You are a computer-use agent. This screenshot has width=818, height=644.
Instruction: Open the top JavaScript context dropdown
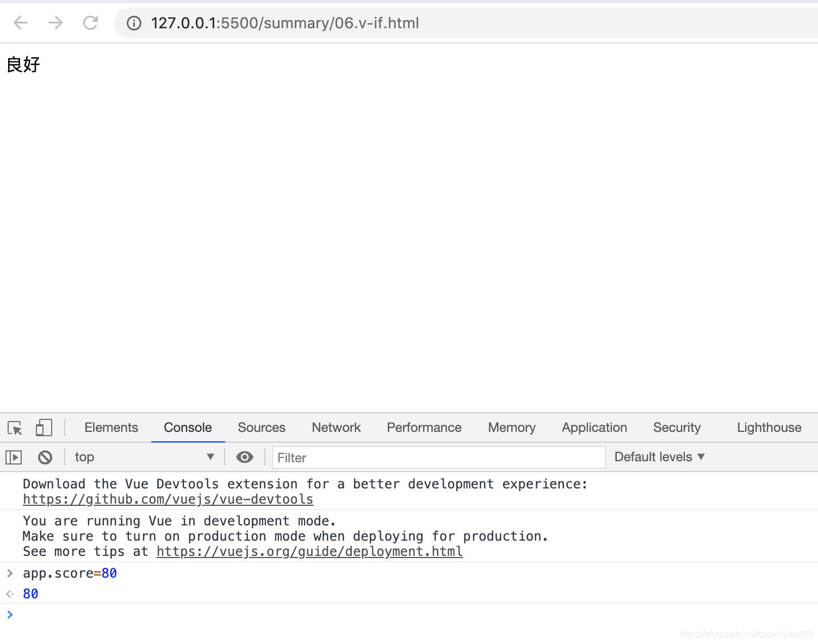144,457
